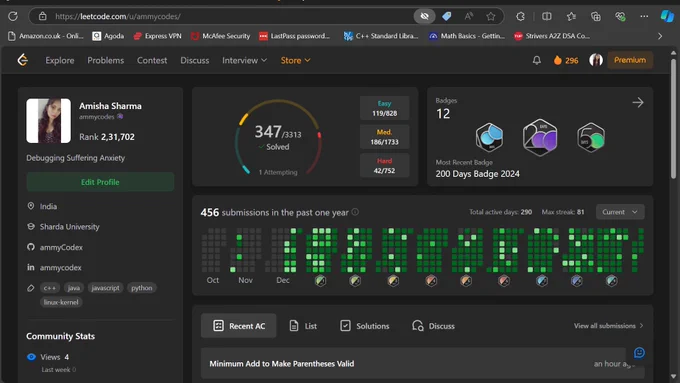The height and width of the screenshot is (383, 680).
Task: Open Agoda bookmark
Action: [108, 36]
